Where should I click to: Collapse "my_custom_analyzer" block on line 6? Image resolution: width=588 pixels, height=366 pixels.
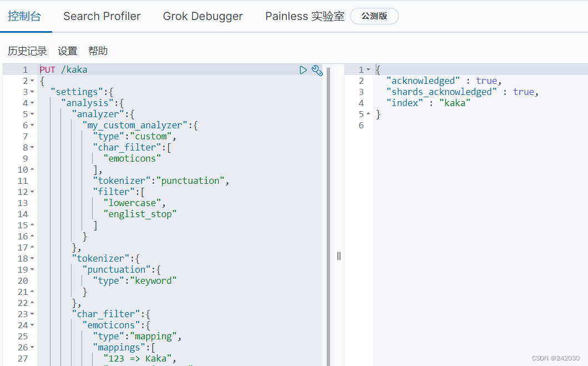pos(32,126)
